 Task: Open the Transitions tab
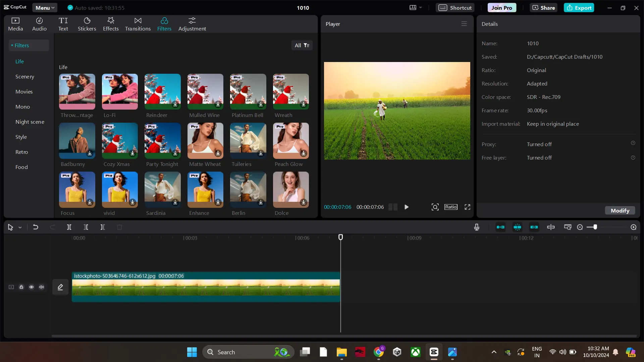click(138, 24)
